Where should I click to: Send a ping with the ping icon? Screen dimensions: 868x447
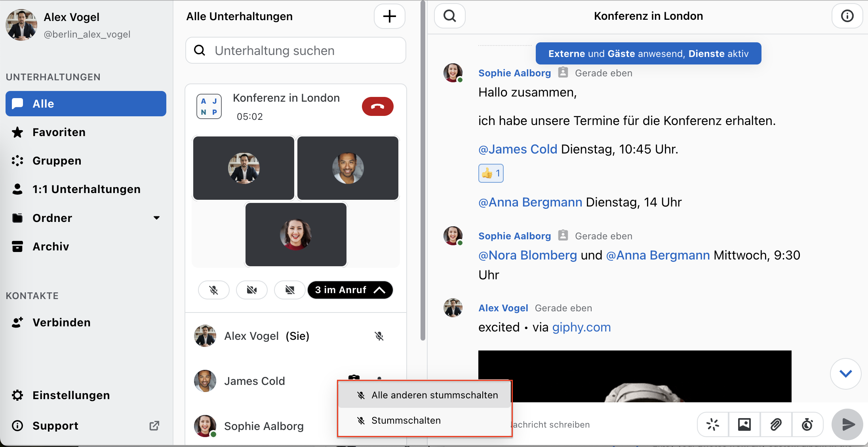[713, 424]
